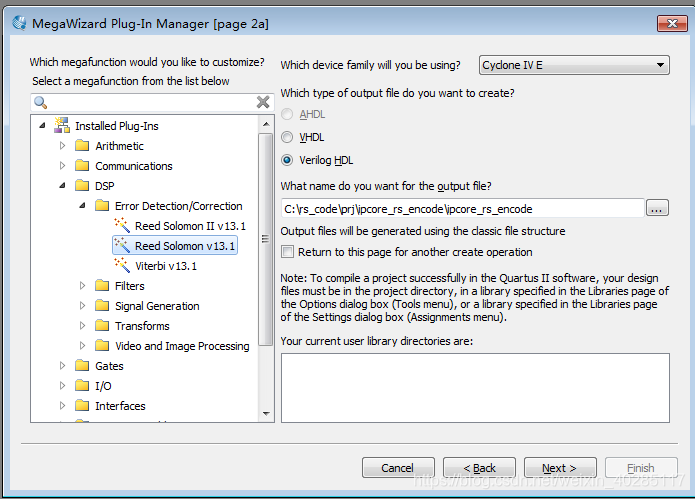The image size is (695, 499).
Task: Enable Return to this page checkbox
Action: [287, 252]
